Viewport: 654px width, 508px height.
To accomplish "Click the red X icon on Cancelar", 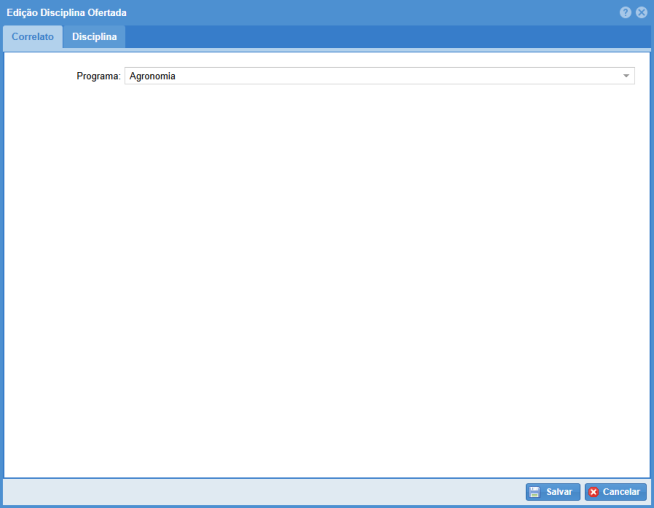I will coord(593,492).
